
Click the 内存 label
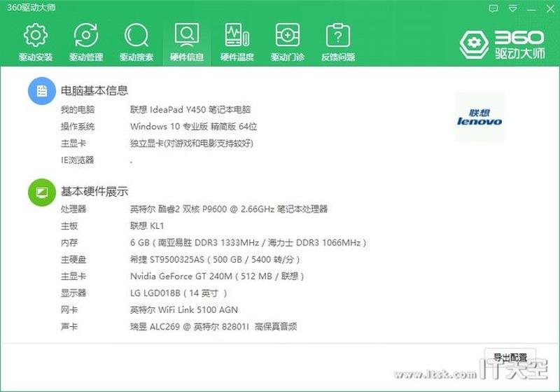click(x=69, y=242)
